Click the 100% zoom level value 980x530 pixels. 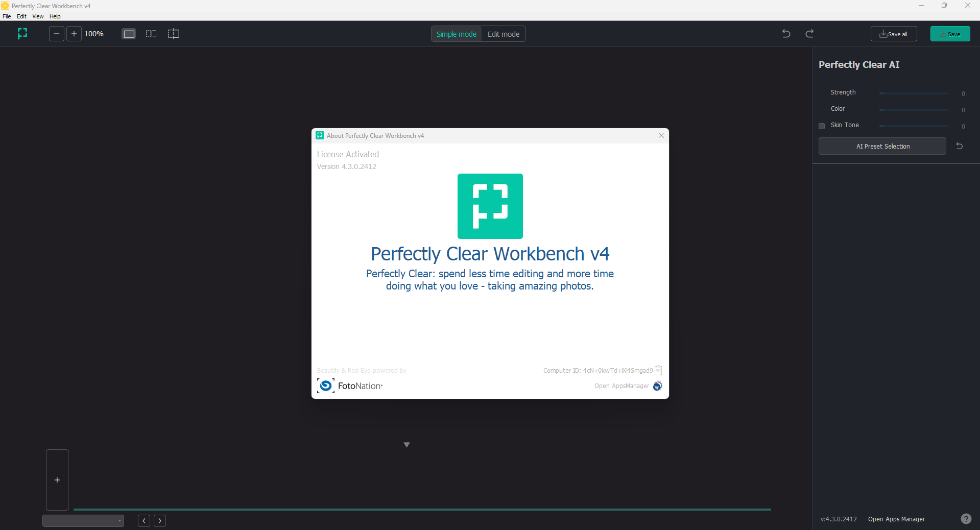[94, 34]
